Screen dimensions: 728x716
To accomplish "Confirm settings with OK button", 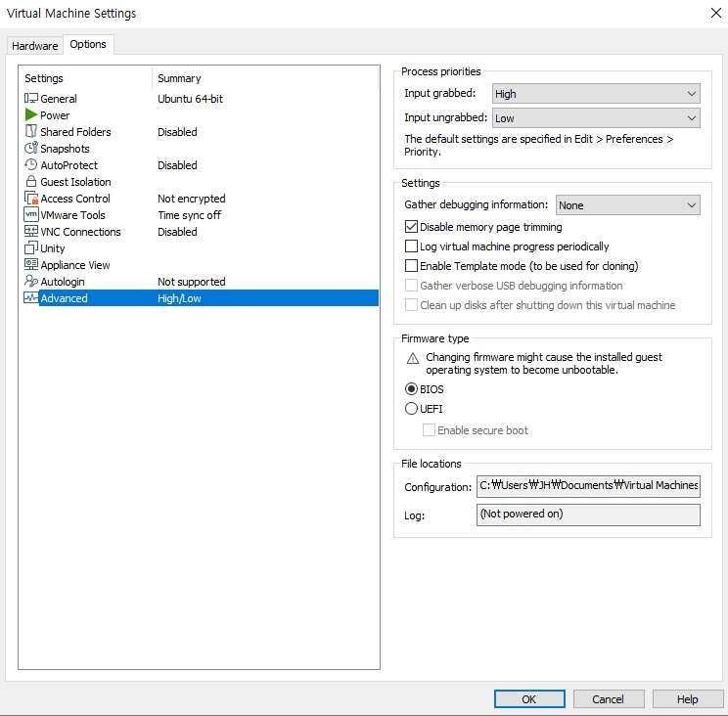I will click(x=529, y=698).
